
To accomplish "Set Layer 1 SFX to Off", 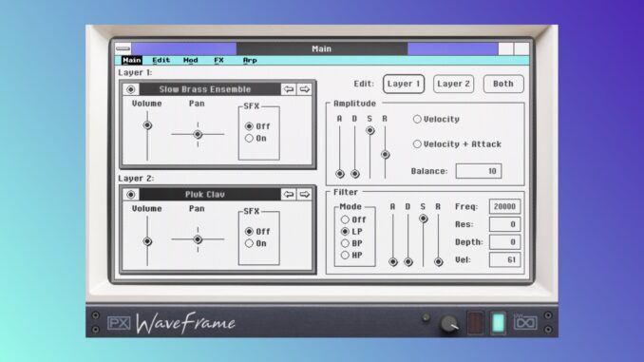I will click(x=257, y=126).
